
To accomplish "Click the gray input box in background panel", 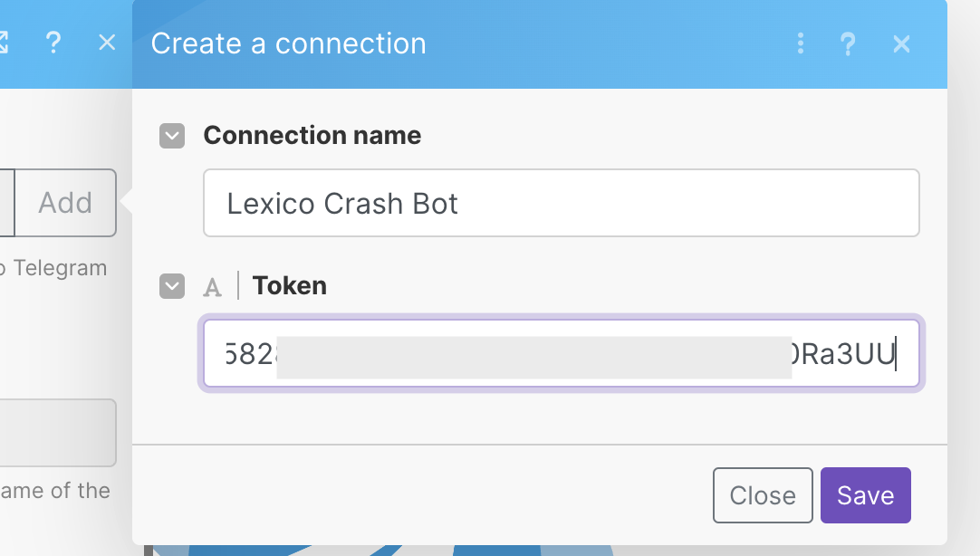I will 58,433.
